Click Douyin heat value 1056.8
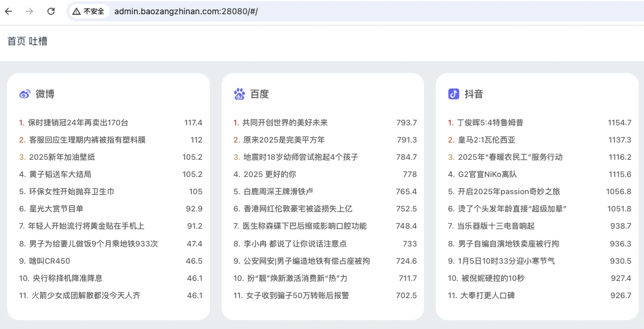Screen dimensions: 644x329 [x=619, y=192]
